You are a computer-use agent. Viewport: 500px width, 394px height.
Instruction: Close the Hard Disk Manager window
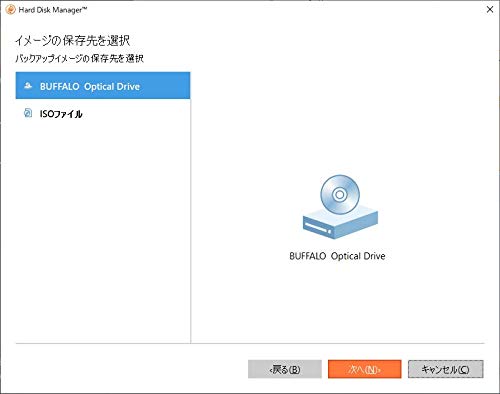pos(490,9)
